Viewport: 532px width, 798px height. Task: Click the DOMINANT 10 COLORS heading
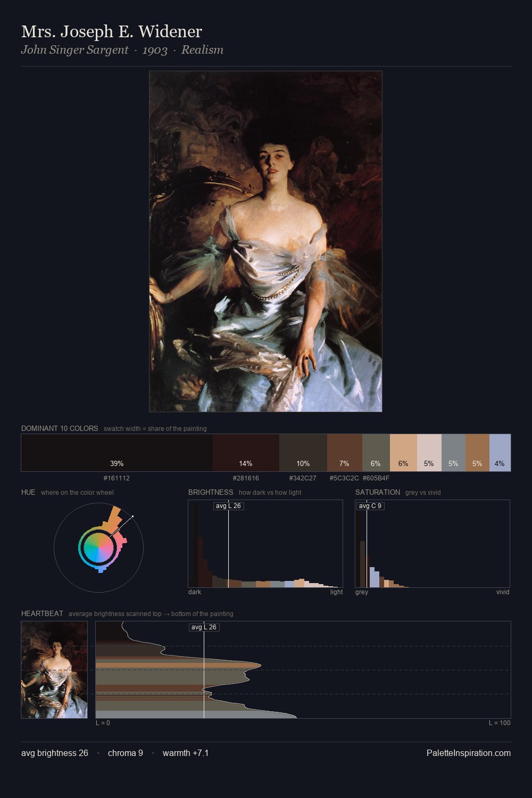click(x=60, y=428)
